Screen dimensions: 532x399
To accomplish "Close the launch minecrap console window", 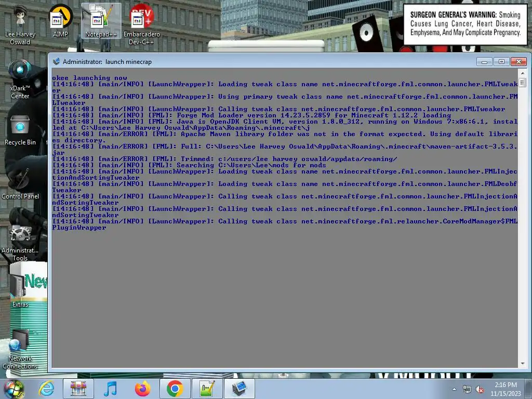I will point(518,61).
